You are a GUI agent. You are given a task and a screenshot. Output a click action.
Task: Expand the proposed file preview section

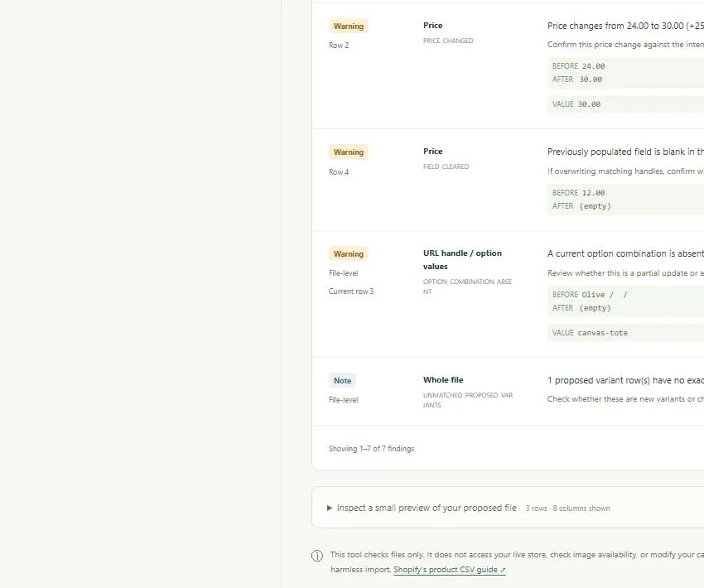pos(422,508)
